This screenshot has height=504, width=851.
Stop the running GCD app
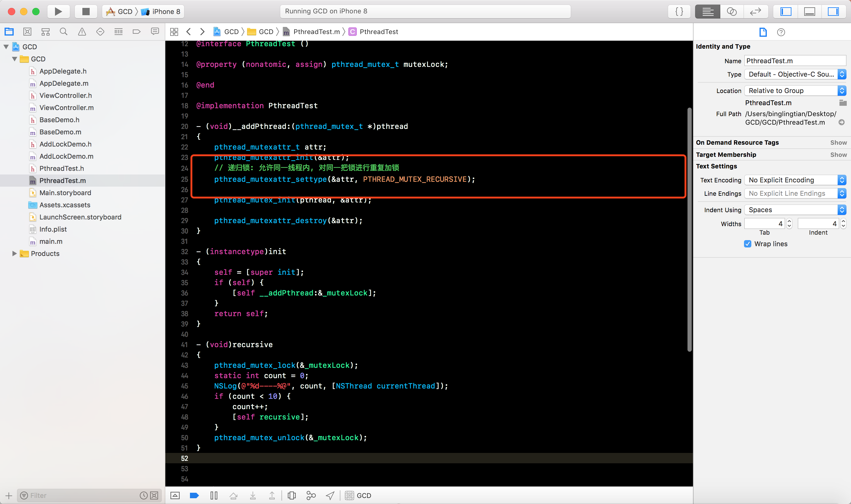point(86,12)
